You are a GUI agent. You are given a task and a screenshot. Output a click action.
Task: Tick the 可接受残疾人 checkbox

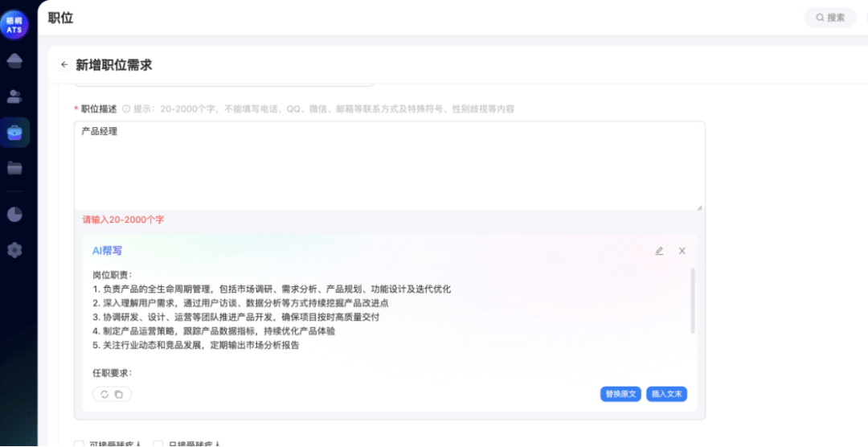[x=79, y=444]
